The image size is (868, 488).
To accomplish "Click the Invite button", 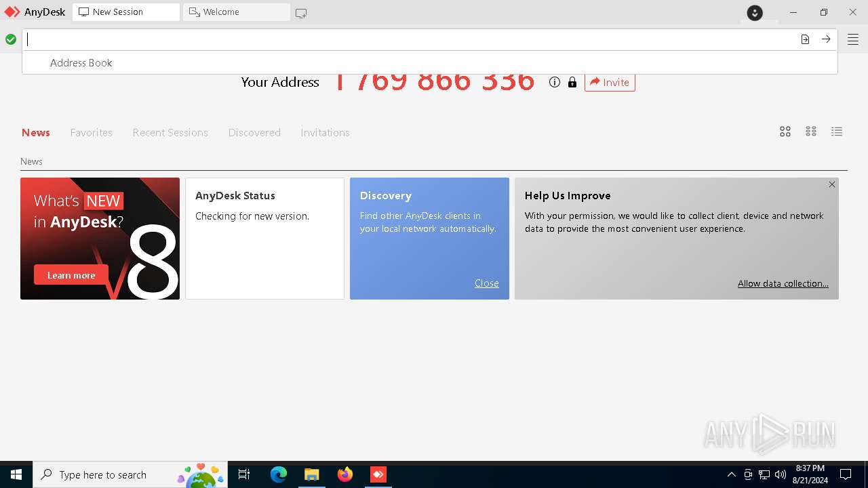I will coord(610,82).
